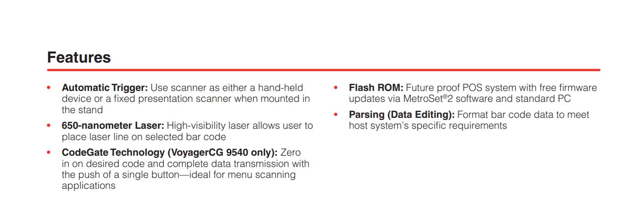
Task: Click 'host system's specific requirements' text
Action: (x=428, y=126)
